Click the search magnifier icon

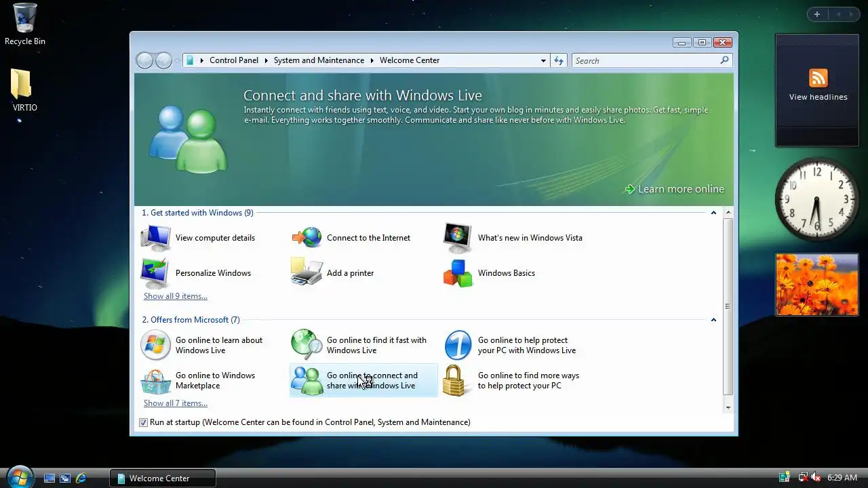[724, 60]
